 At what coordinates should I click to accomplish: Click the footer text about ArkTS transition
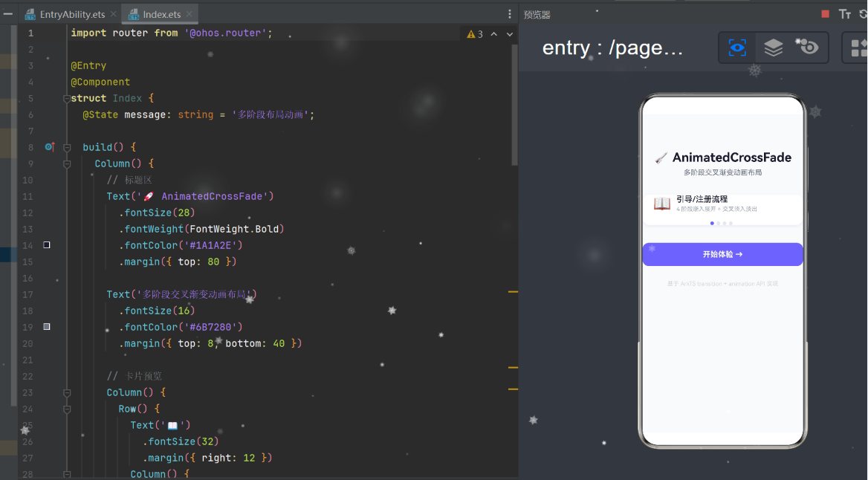tap(722, 283)
